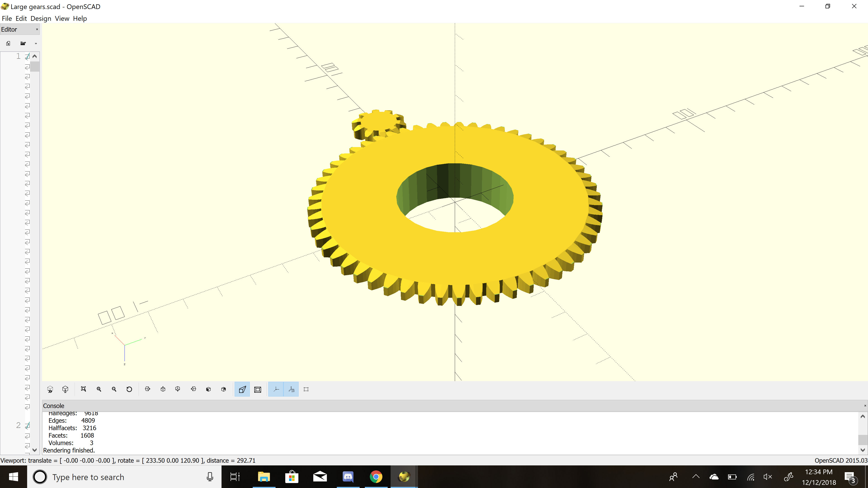Click the 'Volumes: 3' console line
868x488 pixels.
[71, 443]
